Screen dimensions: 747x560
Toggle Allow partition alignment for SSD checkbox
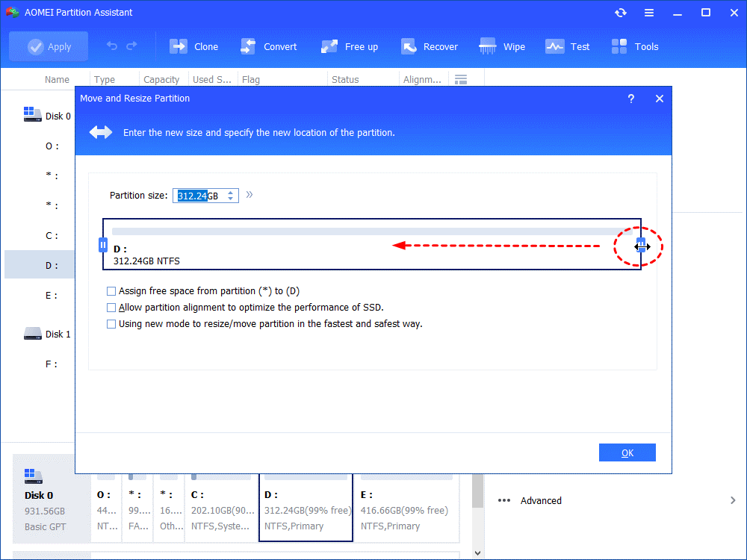(x=111, y=308)
